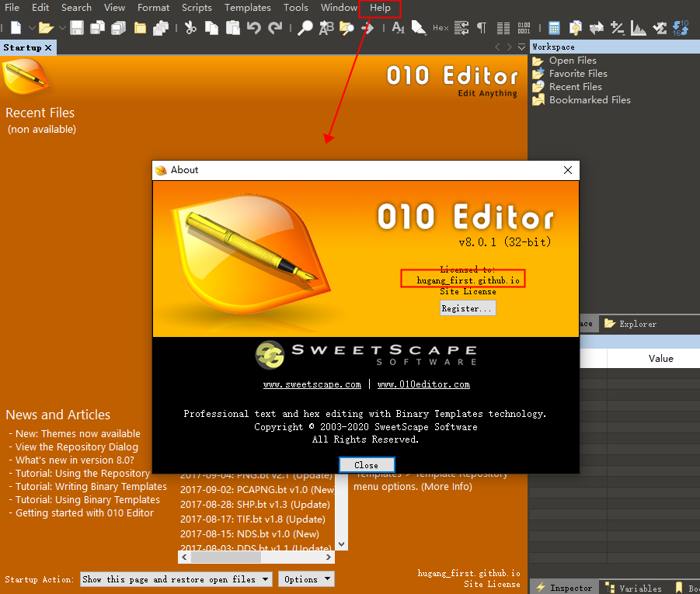The height and width of the screenshot is (594, 700).
Task: Click the Font (large and small A) icon
Action: click(x=398, y=28)
